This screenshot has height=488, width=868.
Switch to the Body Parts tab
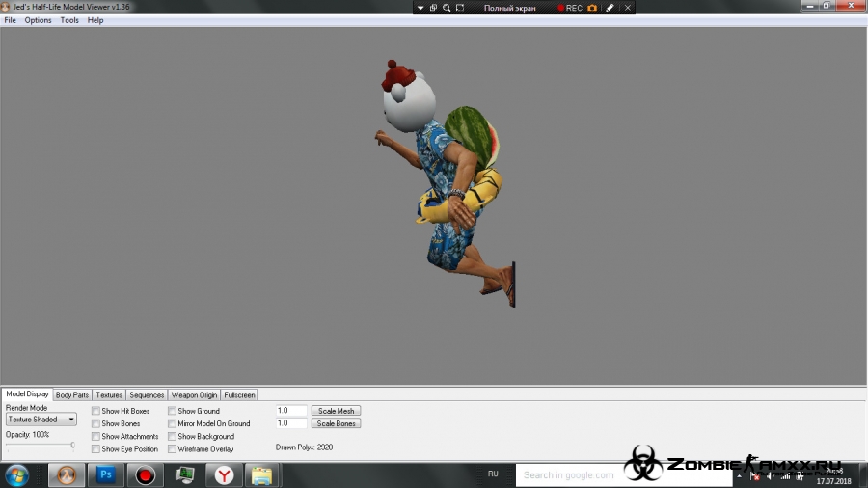tap(72, 395)
